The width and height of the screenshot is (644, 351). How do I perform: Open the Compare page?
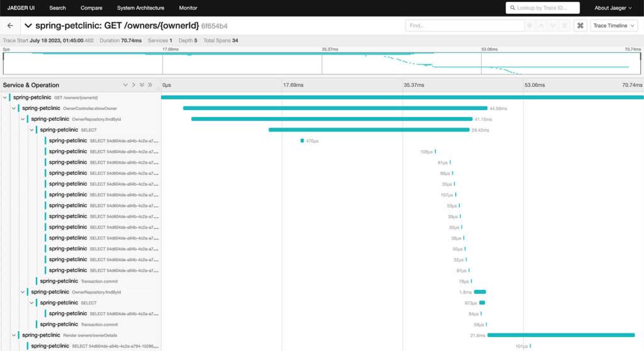(x=91, y=8)
